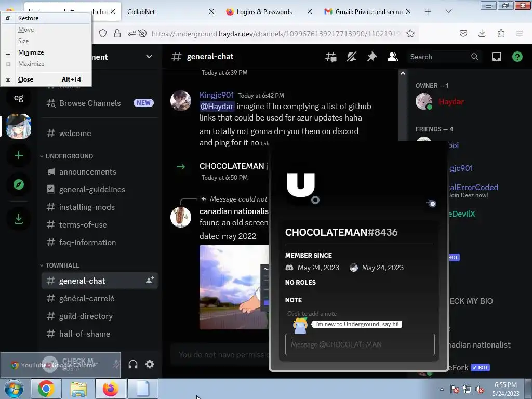532x399 pixels.
Task: Toggle channel notification mute bell icon
Action: (352, 57)
